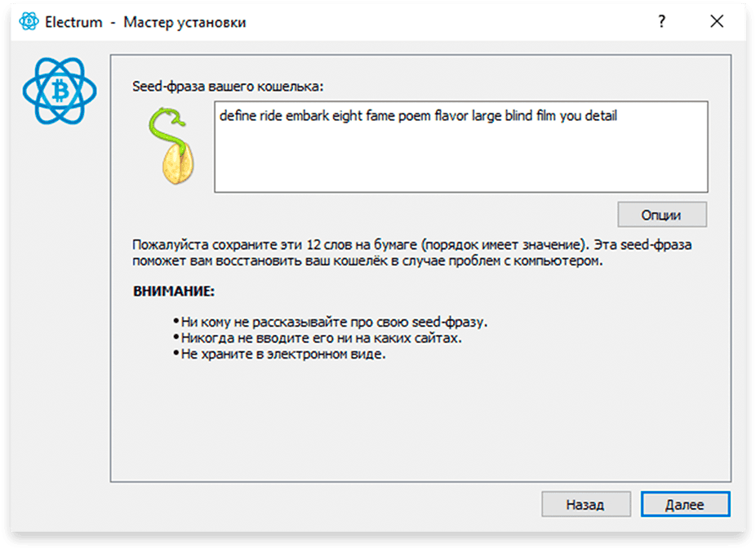Click the "Никогда не вводите" warning line
The image size is (756, 549).
(x=318, y=338)
